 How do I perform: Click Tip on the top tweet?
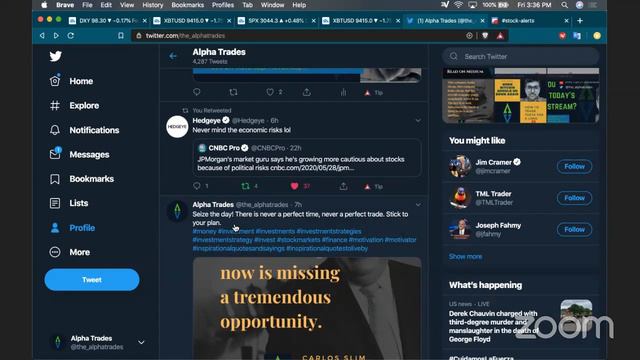point(373,93)
